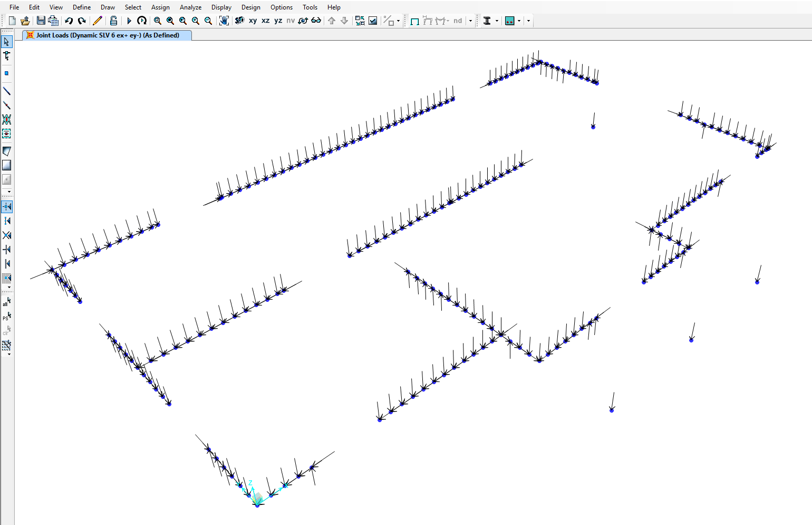Click the Previous Zoom magnifier
812x525 pixels.
(x=183, y=21)
